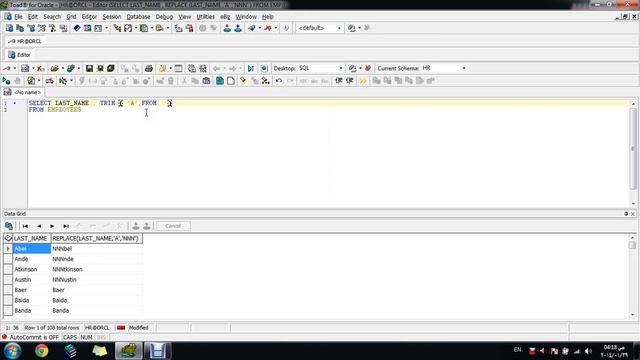Open the File menu

click(18, 17)
